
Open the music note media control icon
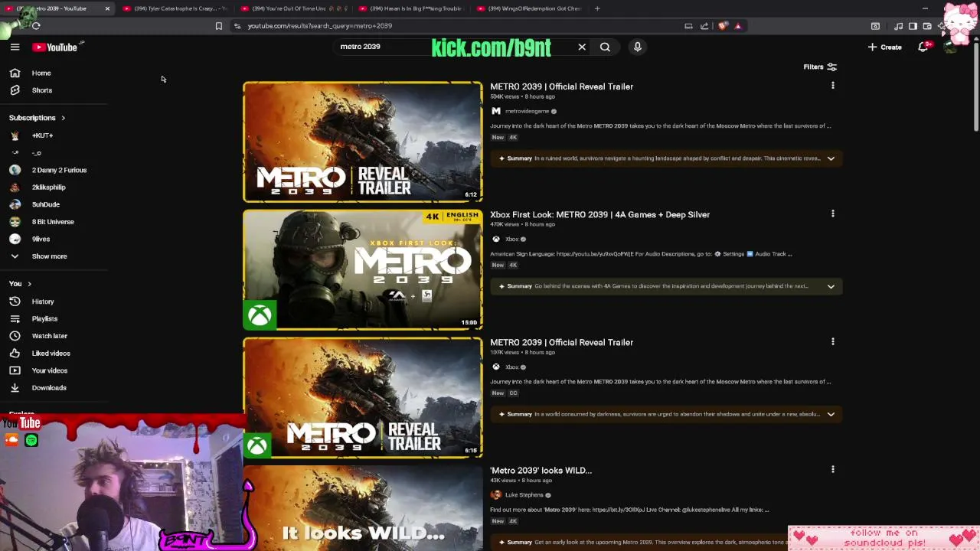898,26
